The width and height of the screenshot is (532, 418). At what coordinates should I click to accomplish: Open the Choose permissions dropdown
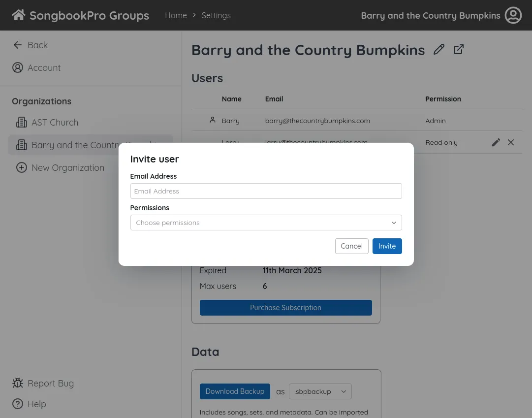(266, 223)
